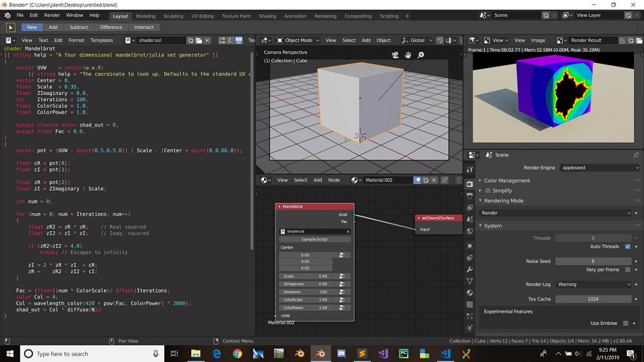Open Render Engine appleseed dropdown

point(599,168)
